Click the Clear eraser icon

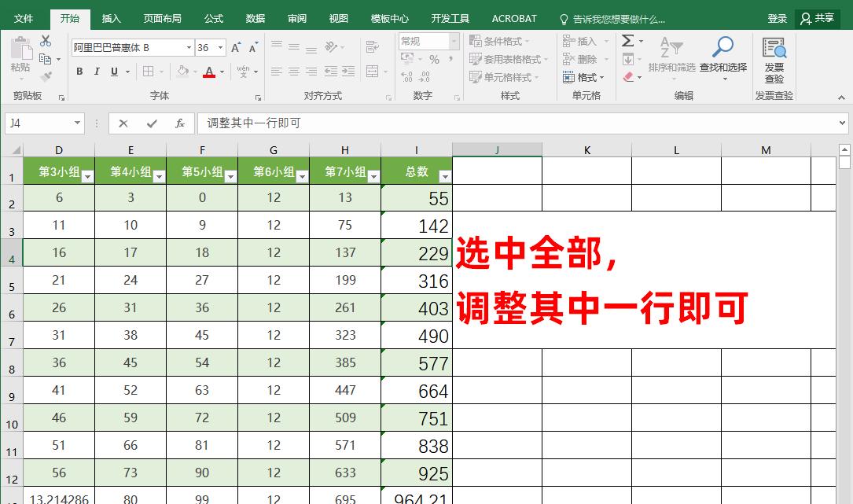(628, 77)
